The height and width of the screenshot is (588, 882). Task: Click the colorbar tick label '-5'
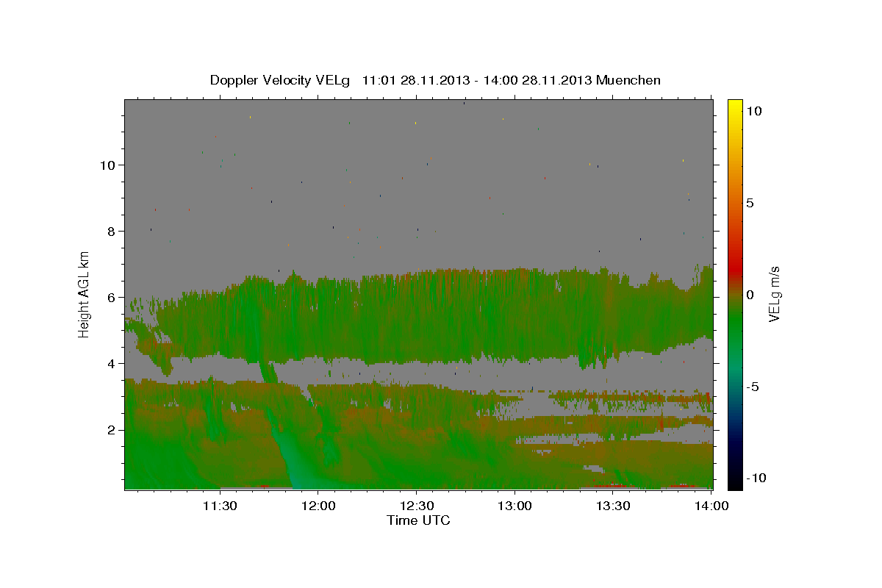(x=753, y=387)
